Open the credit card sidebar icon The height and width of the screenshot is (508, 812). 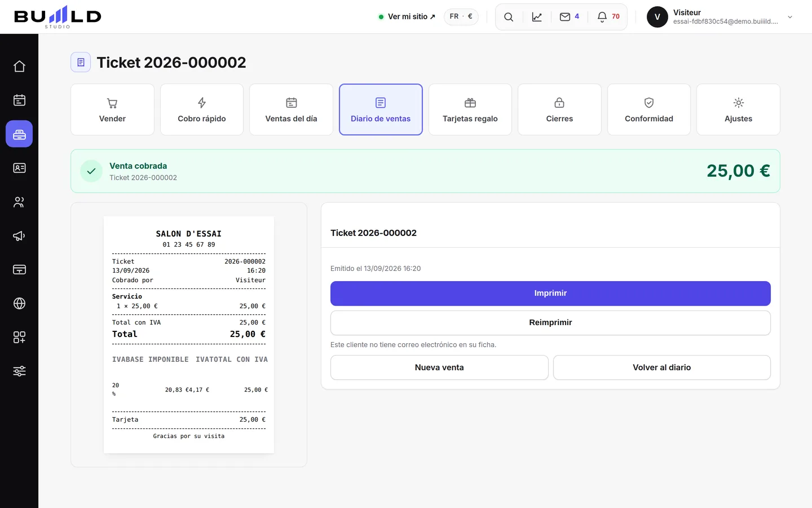pyautogui.click(x=19, y=270)
